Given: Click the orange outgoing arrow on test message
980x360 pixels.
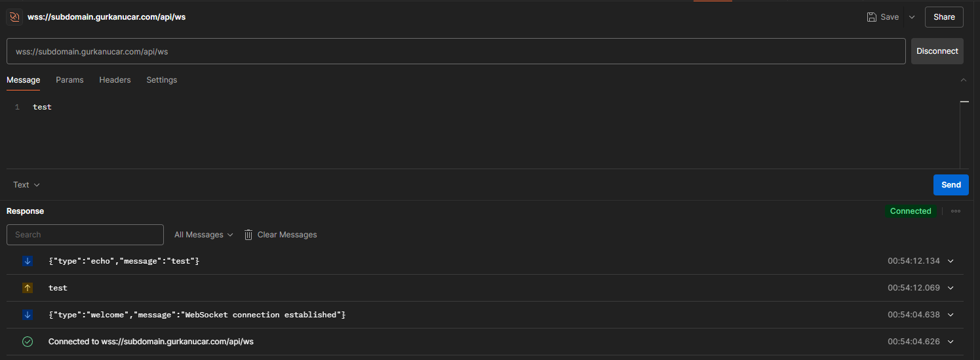Looking at the screenshot, I should [28, 288].
